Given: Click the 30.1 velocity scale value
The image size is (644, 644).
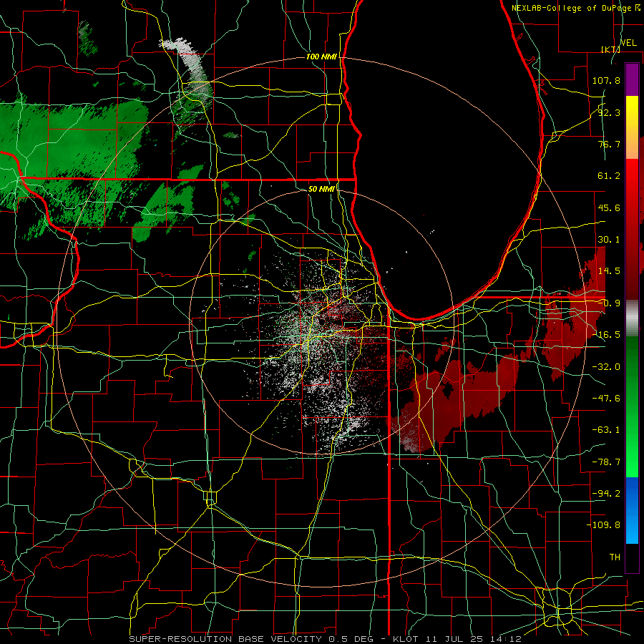Looking at the screenshot, I should point(609,240).
